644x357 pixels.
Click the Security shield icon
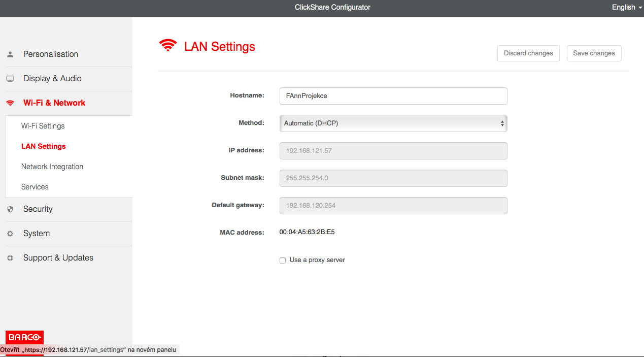coord(10,209)
